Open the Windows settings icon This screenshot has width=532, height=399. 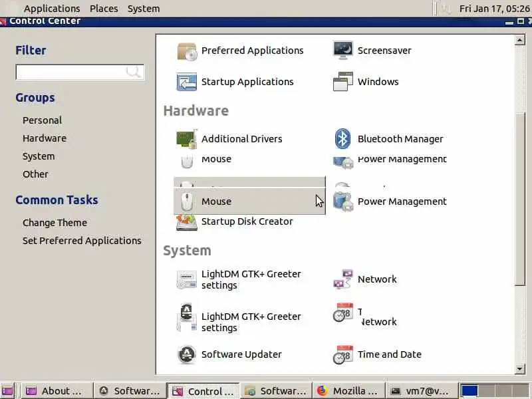click(x=342, y=81)
